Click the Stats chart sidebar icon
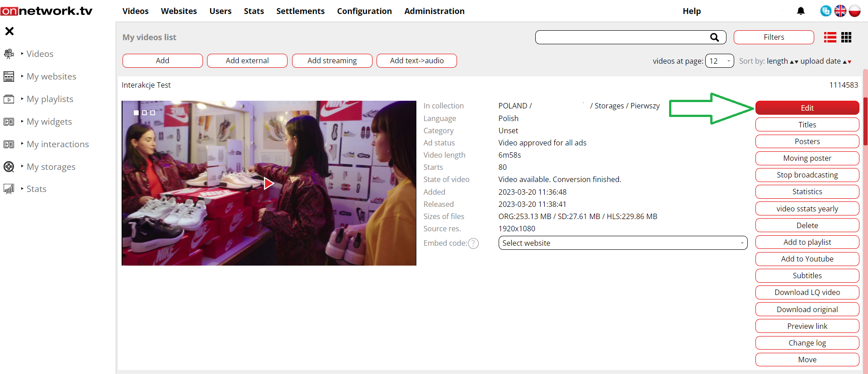Viewport: 868px width, 374px height. click(x=9, y=189)
